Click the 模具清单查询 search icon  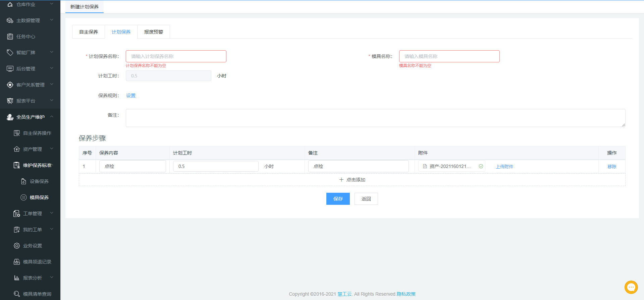pyautogui.click(x=17, y=294)
